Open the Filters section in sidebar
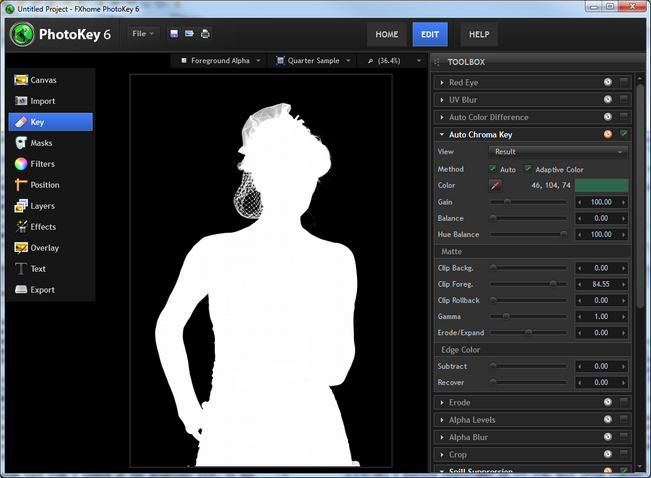This screenshot has height=478, width=651. [x=50, y=164]
